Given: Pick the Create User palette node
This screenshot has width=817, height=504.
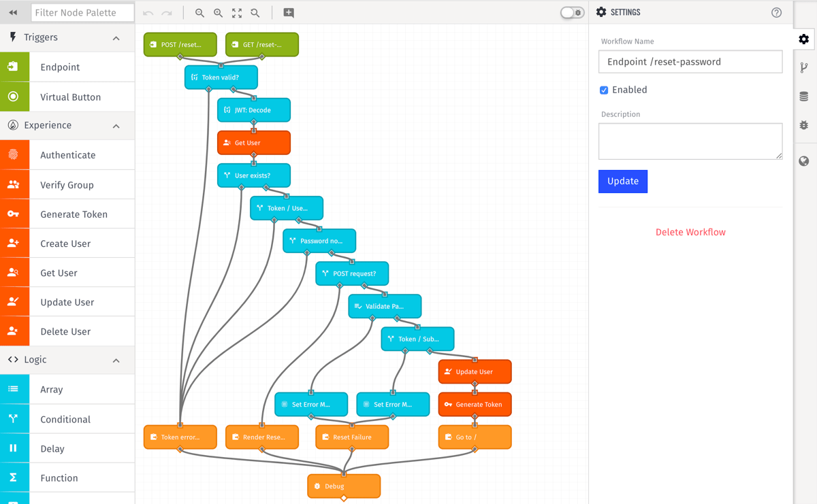Looking at the screenshot, I should coord(67,243).
